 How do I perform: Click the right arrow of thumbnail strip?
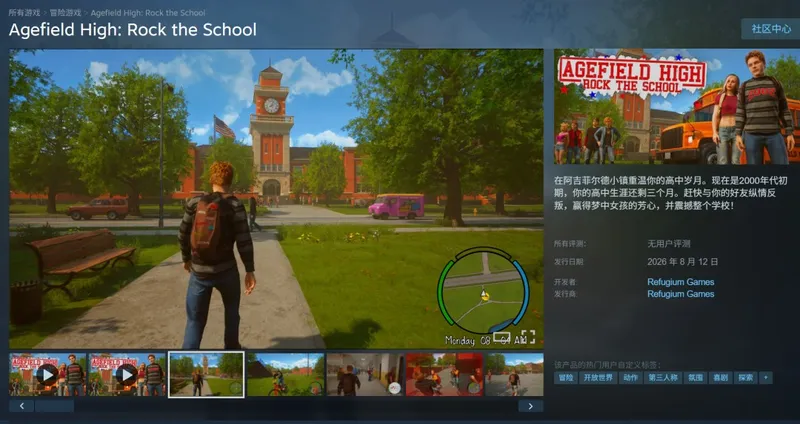pyautogui.click(x=531, y=406)
